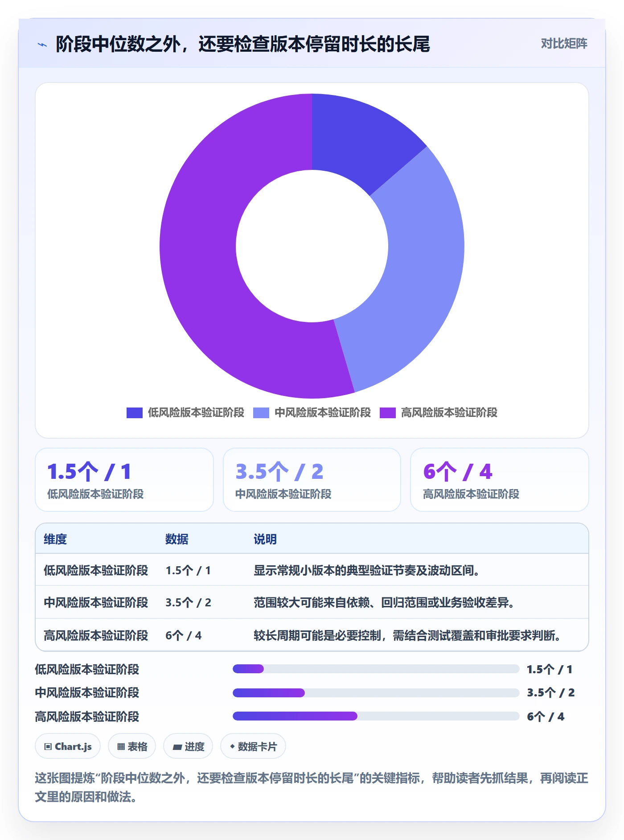Toggle legend item 中风险版本验证阶段
Screen dimensions: 624x840
312,412
